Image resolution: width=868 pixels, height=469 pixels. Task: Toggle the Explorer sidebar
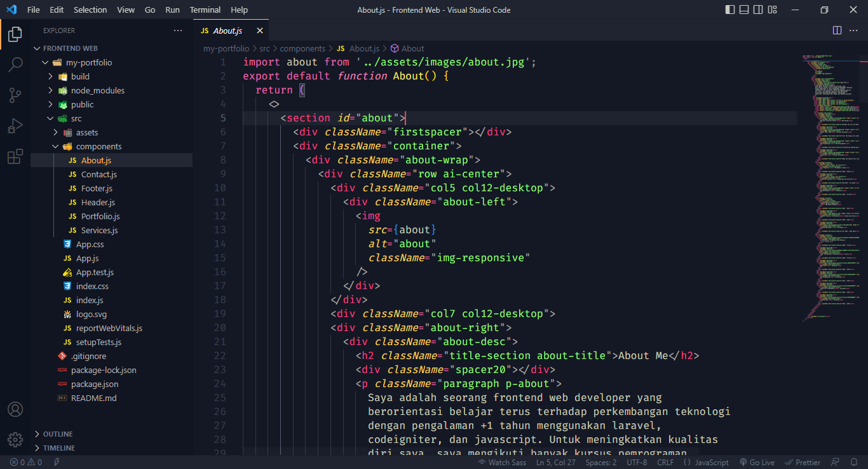pyautogui.click(x=15, y=34)
